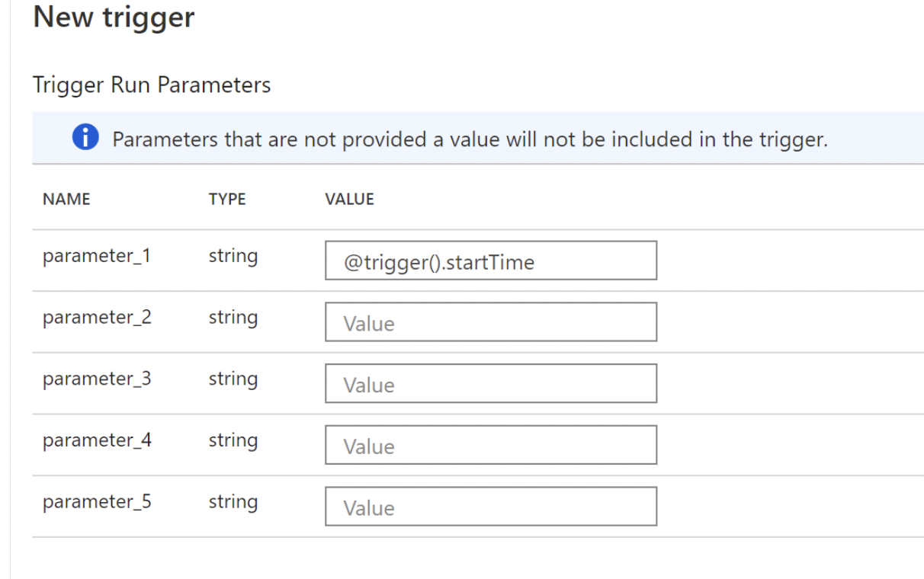Click the New trigger heading
The width and height of the screenshot is (924, 579).
tap(114, 17)
